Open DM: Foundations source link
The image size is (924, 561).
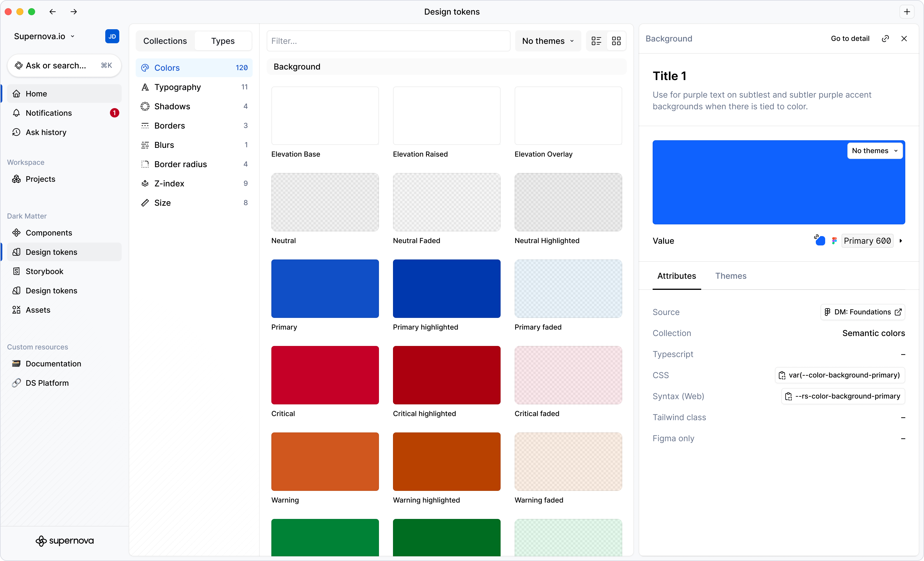pos(862,312)
